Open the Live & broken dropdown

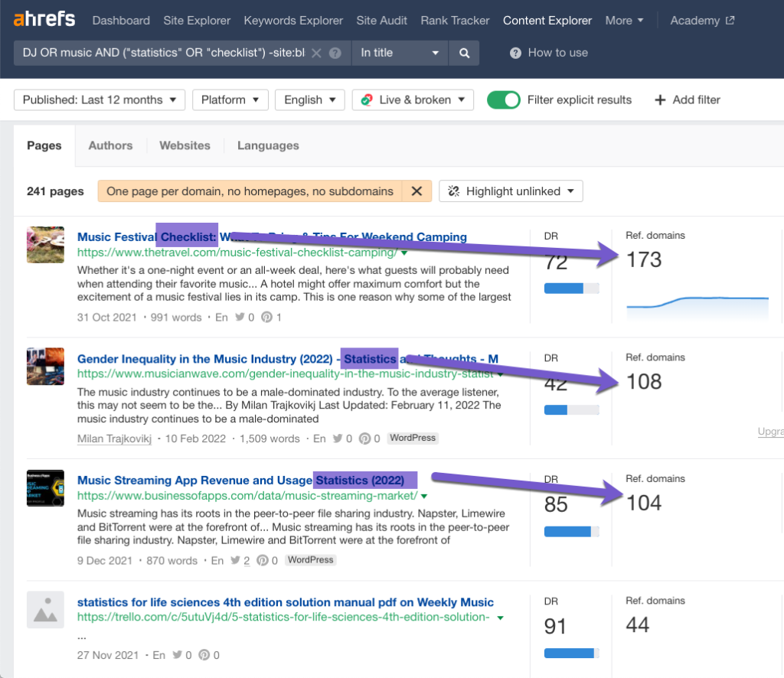(x=413, y=100)
